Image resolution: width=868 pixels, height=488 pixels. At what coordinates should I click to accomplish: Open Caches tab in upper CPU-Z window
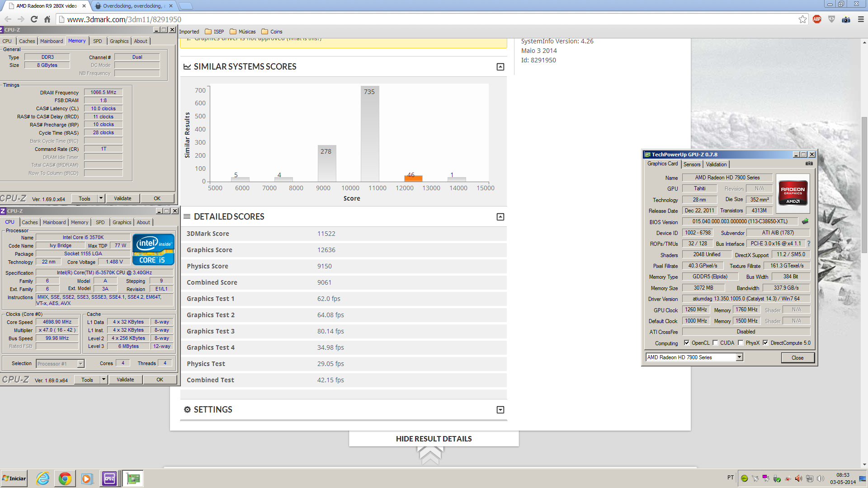pyautogui.click(x=27, y=41)
